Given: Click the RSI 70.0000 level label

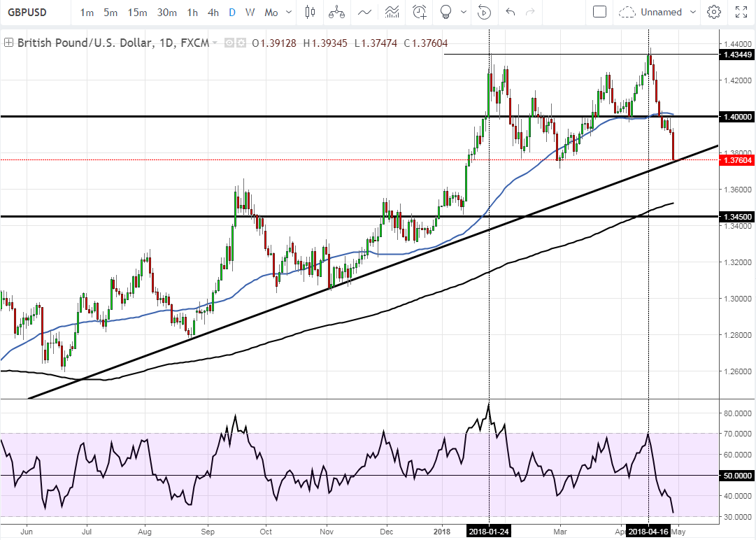Looking at the screenshot, I should [x=738, y=434].
